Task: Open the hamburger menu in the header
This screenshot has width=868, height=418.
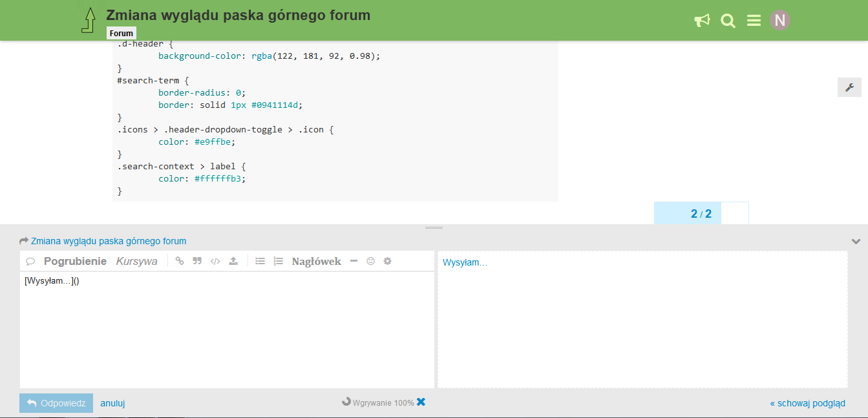Action: point(754,21)
